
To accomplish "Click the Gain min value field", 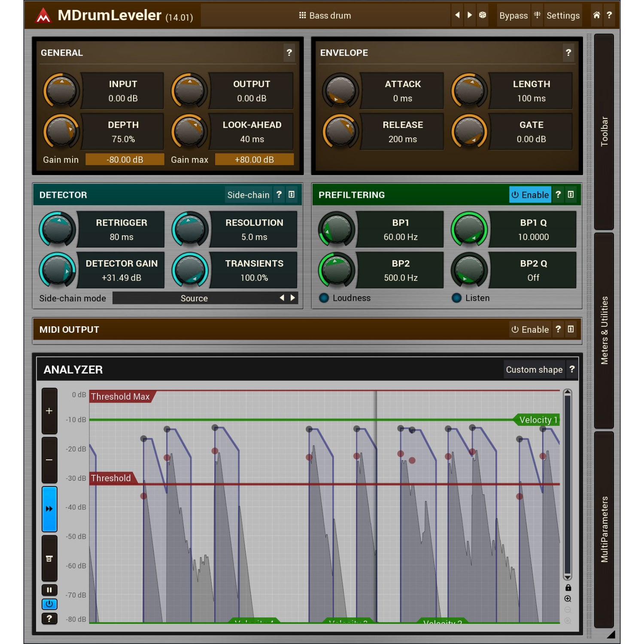I will coord(125,159).
